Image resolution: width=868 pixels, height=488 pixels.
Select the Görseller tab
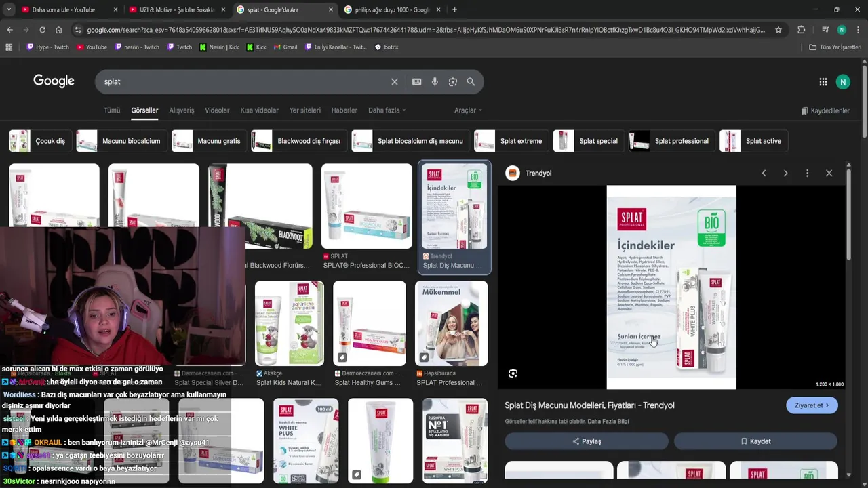144,110
